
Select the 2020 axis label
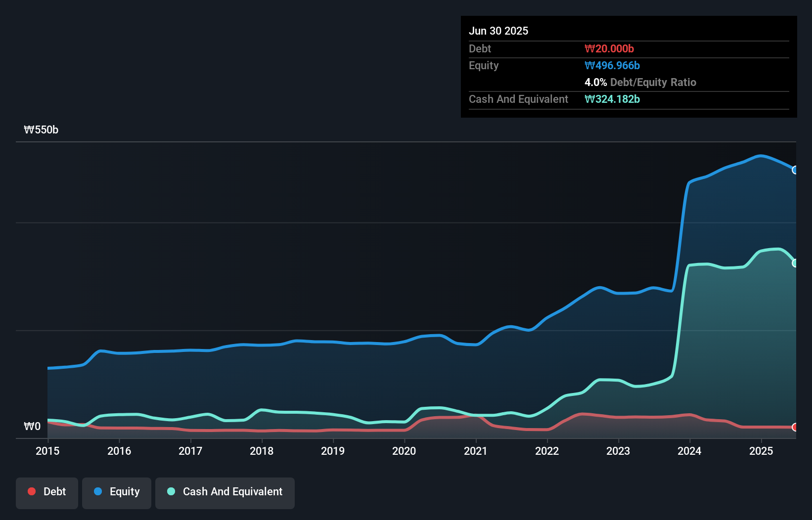tap(404, 451)
